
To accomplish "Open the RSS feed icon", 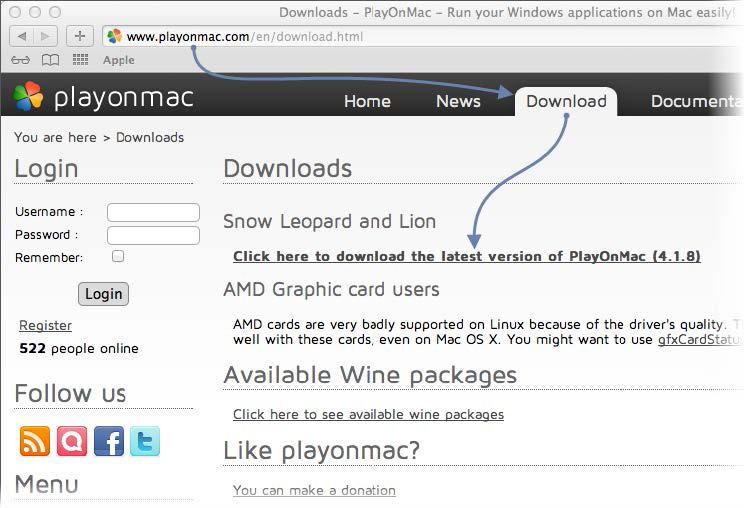I will click(35, 441).
